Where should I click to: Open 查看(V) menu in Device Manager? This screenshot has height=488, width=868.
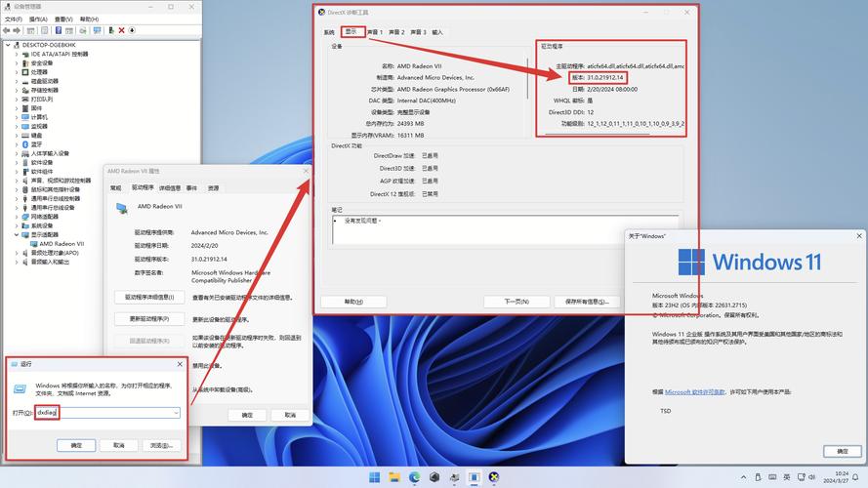click(63, 20)
